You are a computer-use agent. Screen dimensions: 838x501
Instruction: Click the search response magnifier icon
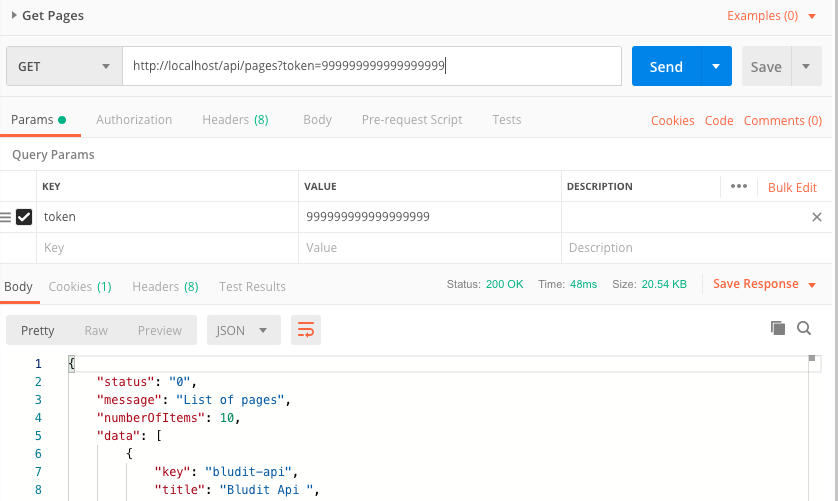point(804,328)
